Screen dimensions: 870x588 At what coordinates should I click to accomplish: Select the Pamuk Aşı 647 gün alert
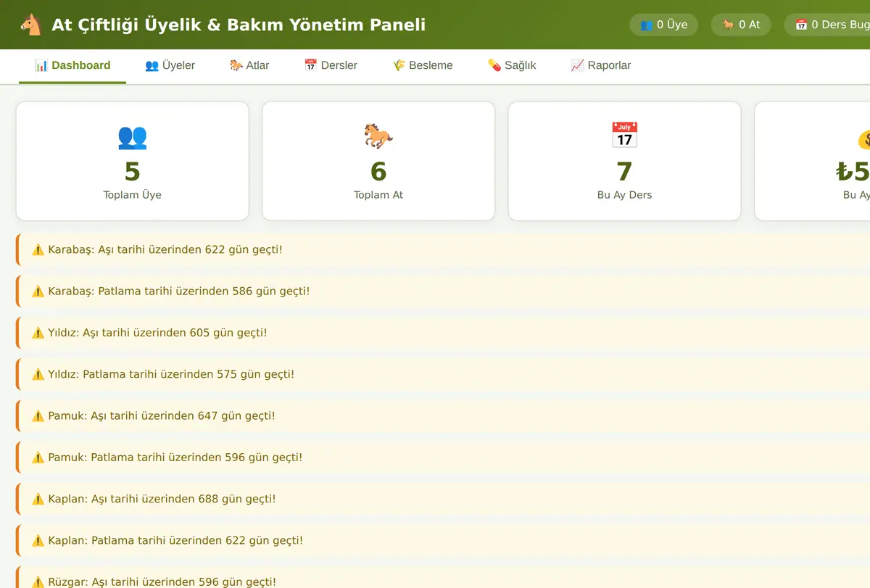[x=443, y=416]
